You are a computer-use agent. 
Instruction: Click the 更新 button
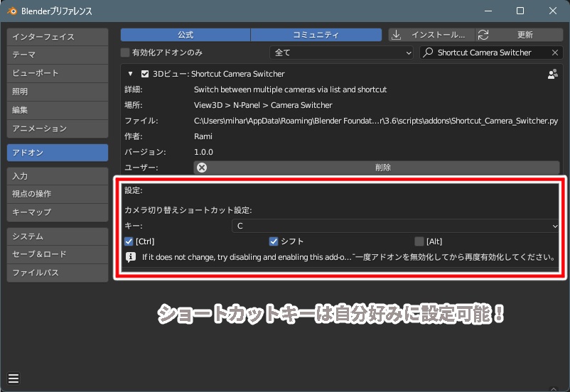(520, 35)
